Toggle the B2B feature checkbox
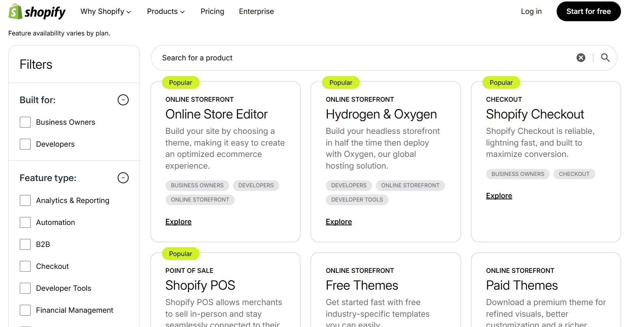 click(x=25, y=244)
